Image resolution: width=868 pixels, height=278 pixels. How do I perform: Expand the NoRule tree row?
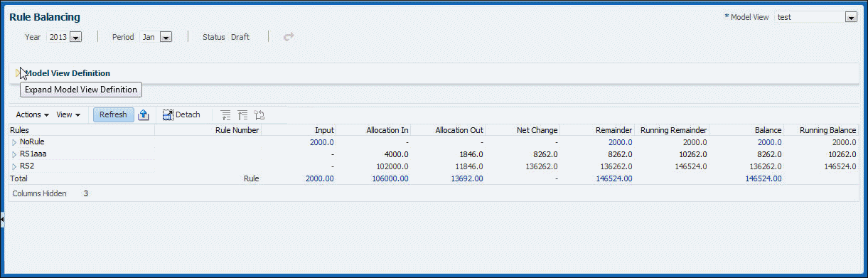click(x=14, y=142)
